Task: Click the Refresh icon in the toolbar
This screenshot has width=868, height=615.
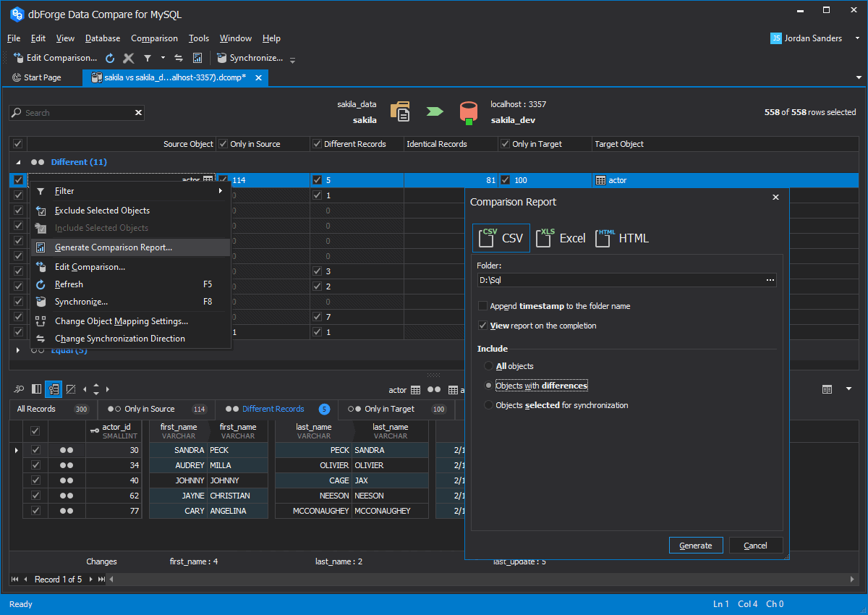Action: [110, 58]
